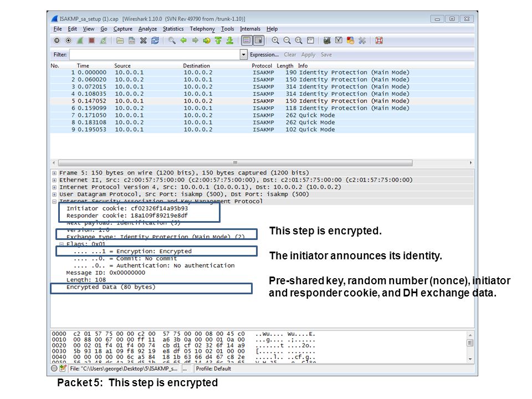The width and height of the screenshot is (532, 399).
Task: Sort packets by Protocol column header
Action: (x=262, y=66)
